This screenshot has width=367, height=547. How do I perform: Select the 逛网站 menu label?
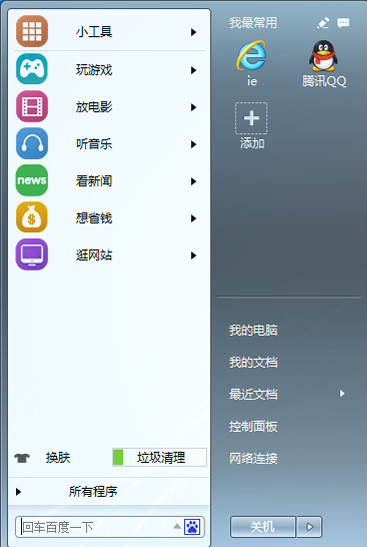pos(94,255)
